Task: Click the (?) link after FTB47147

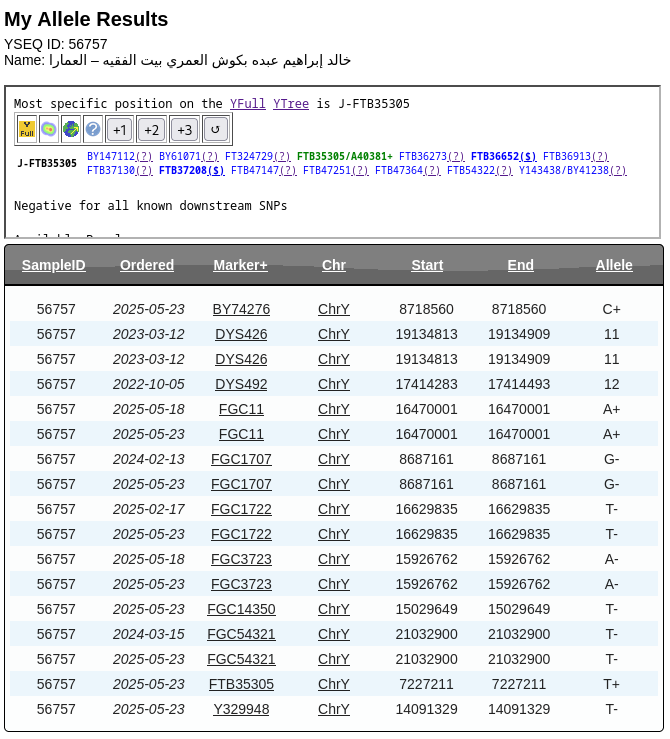Action: [288, 170]
